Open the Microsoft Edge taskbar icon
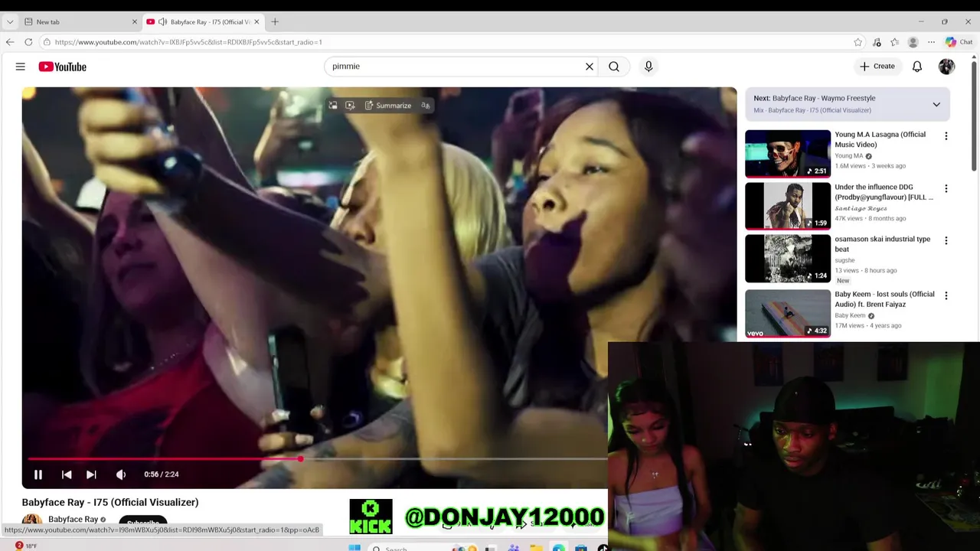Screen dimensions: 980x551 tap(558, 548)
